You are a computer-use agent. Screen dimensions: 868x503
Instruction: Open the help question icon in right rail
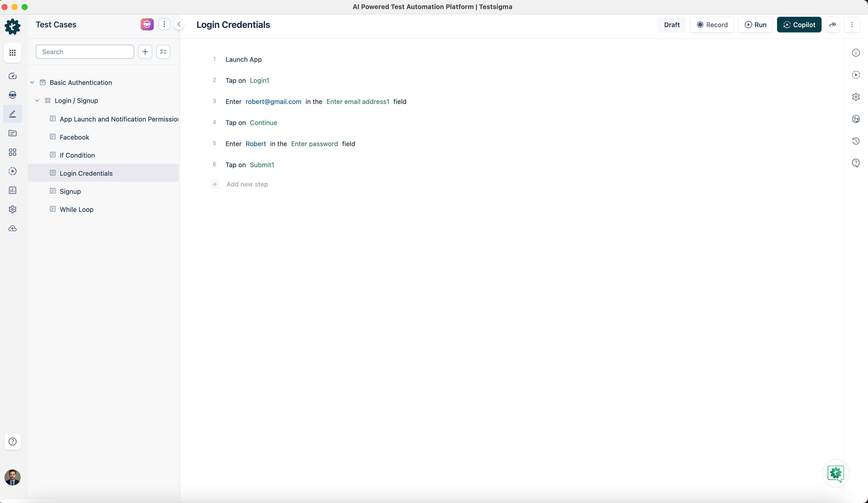tap(856, 163)
